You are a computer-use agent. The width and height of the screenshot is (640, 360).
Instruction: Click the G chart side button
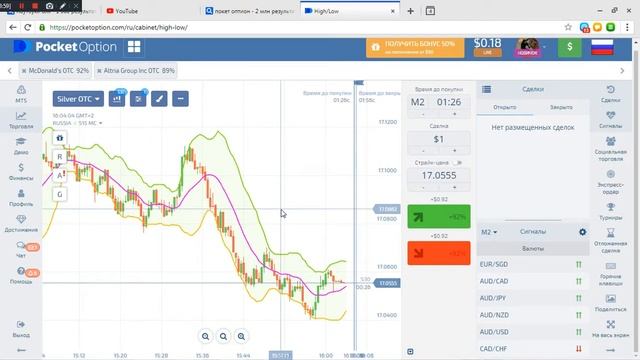60,194
